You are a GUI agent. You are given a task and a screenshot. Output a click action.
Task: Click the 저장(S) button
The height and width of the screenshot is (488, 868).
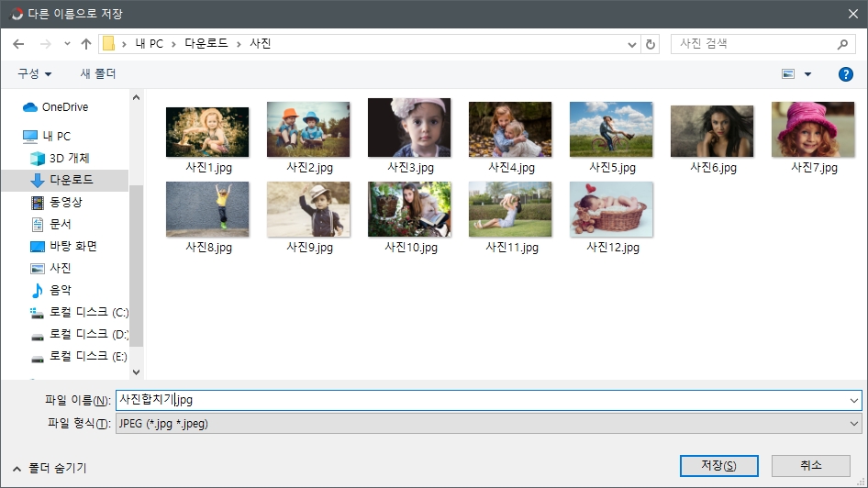[719, 466]
